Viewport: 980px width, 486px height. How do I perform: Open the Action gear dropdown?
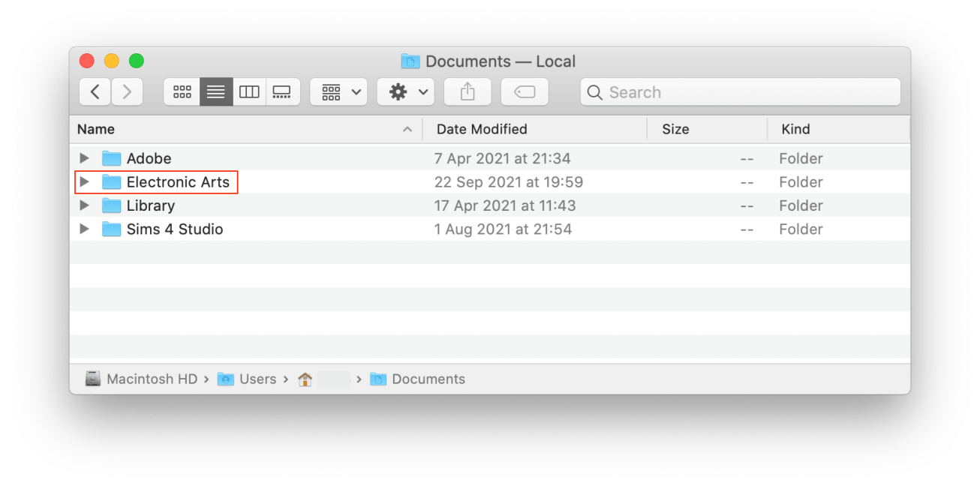tap(405, 91)
